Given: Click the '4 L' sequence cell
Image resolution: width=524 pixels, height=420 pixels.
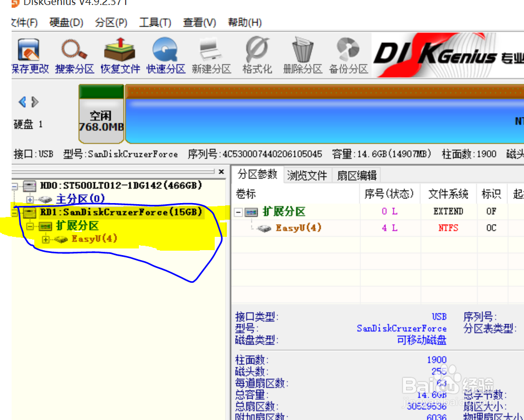Looking at the screenshot, I should click(x=390, y=228).
